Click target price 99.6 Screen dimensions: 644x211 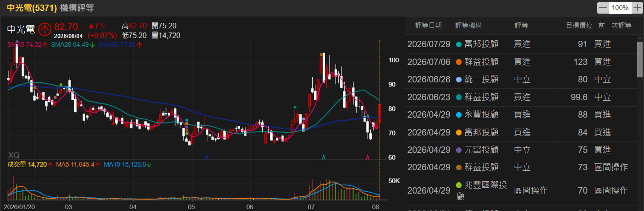tap(578, 97)
